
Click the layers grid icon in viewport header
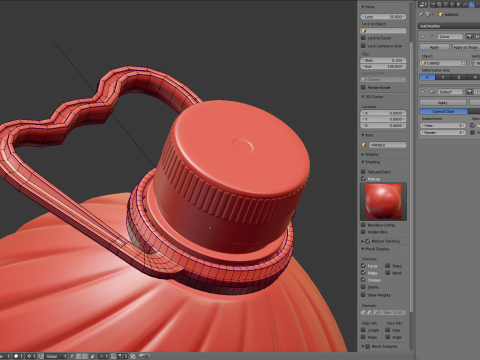pyautogui.click(x=120, y=356)
